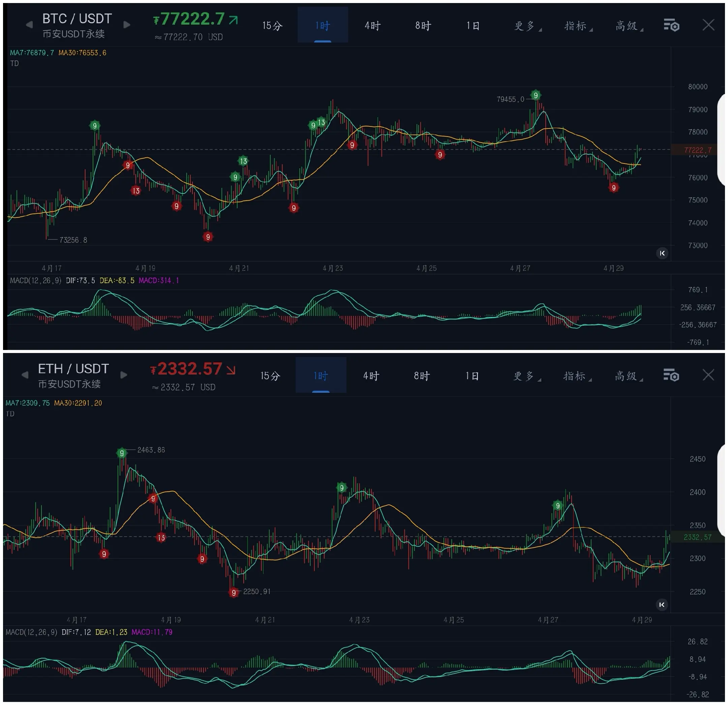728x705 pixels.
Task: Jump to latest candle on BTC chart
Action: click(662, 253)
